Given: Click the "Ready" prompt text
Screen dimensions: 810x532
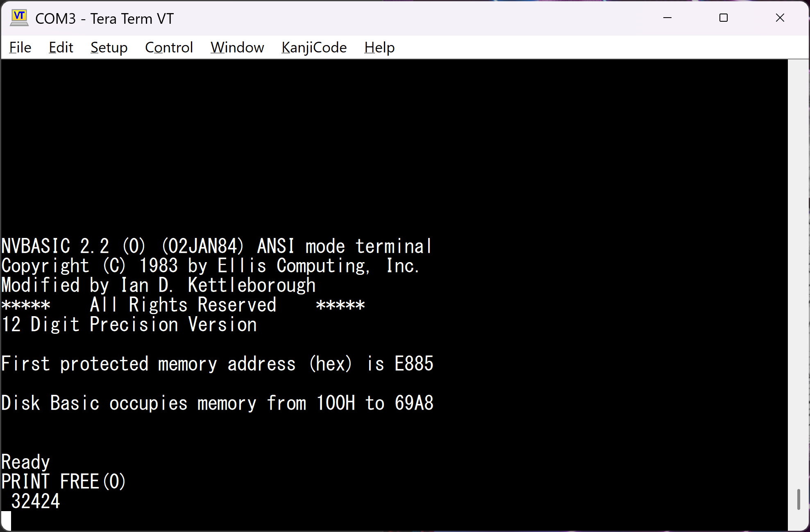Looking at the screenshot, I should click(25, 462).
